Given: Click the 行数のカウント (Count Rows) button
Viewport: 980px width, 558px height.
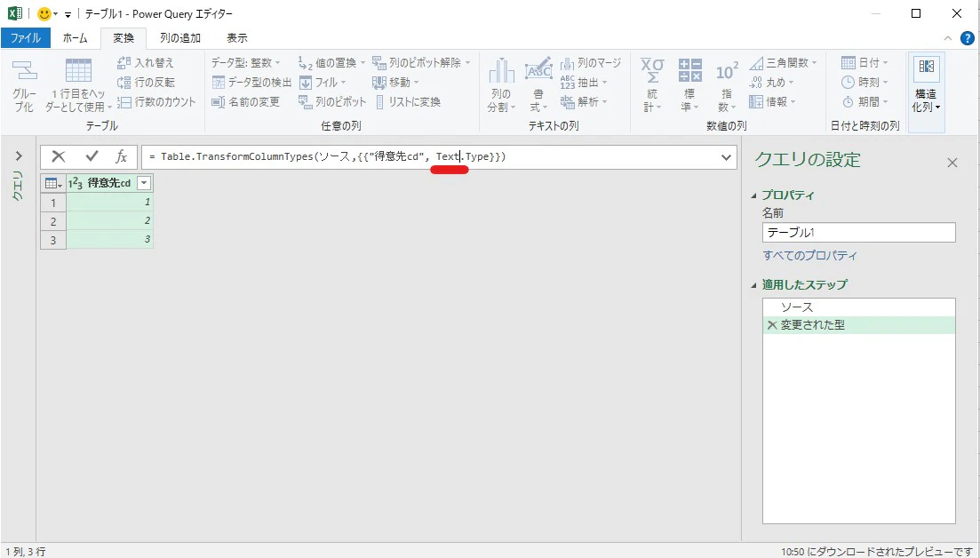Looking at the screenshot, I should point(156,102).
